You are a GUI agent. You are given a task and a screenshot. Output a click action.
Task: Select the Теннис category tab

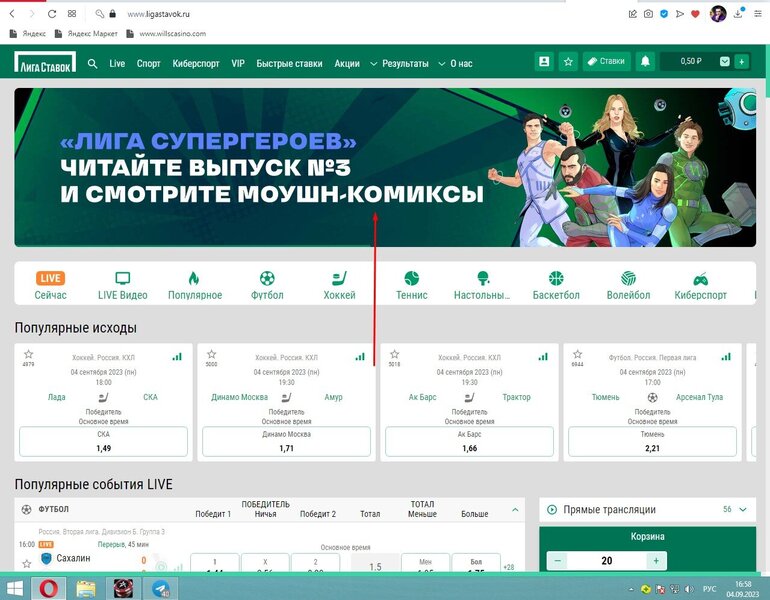click(412, 285)
